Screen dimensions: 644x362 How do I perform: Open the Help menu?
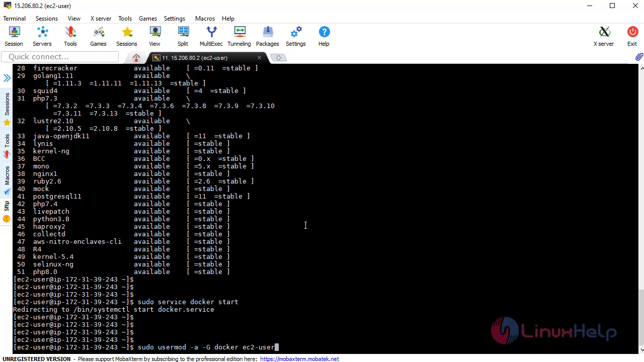coord(228,18)
